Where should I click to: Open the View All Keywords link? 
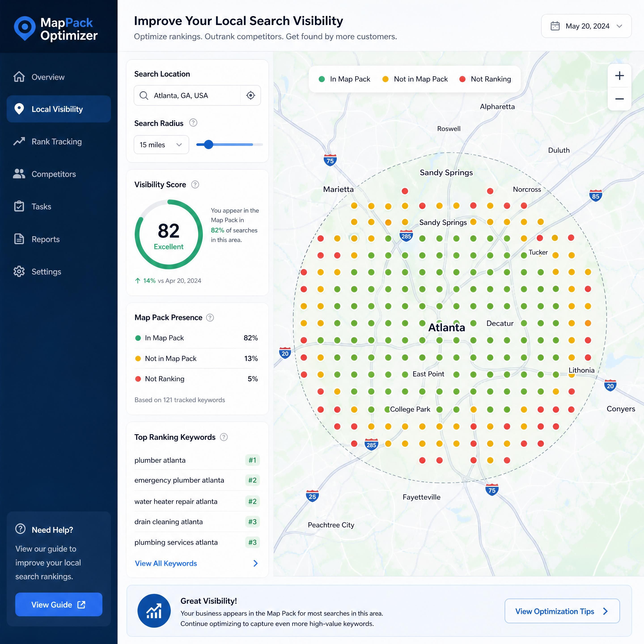pos(166,563)
